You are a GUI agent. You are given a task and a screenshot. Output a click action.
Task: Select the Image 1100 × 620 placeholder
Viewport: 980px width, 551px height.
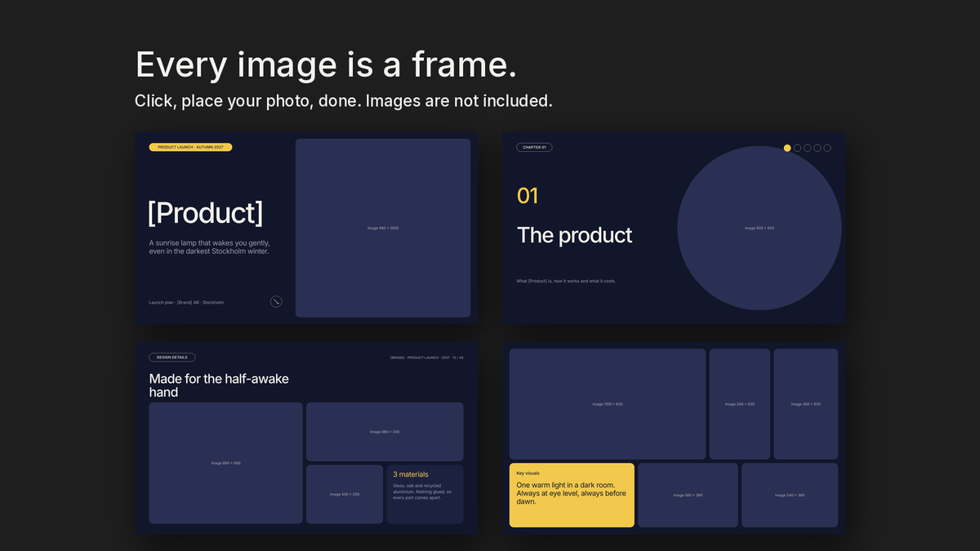[x=608, y=404]
